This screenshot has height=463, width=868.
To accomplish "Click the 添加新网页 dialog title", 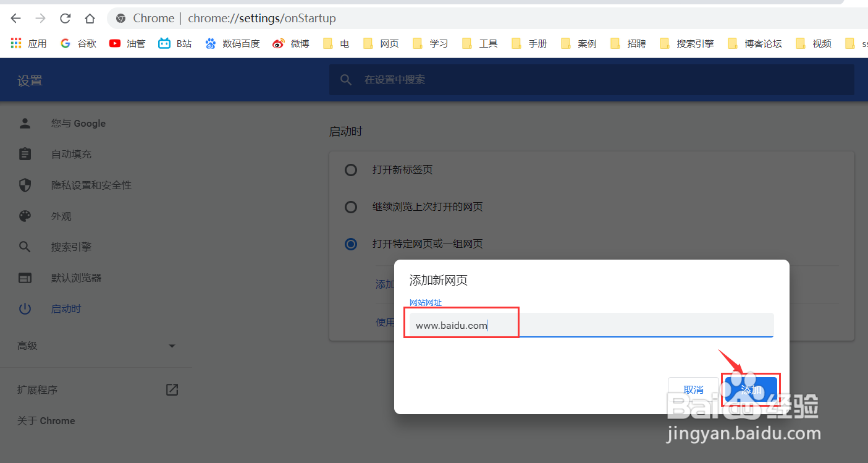I will click(x=439, y=281).
